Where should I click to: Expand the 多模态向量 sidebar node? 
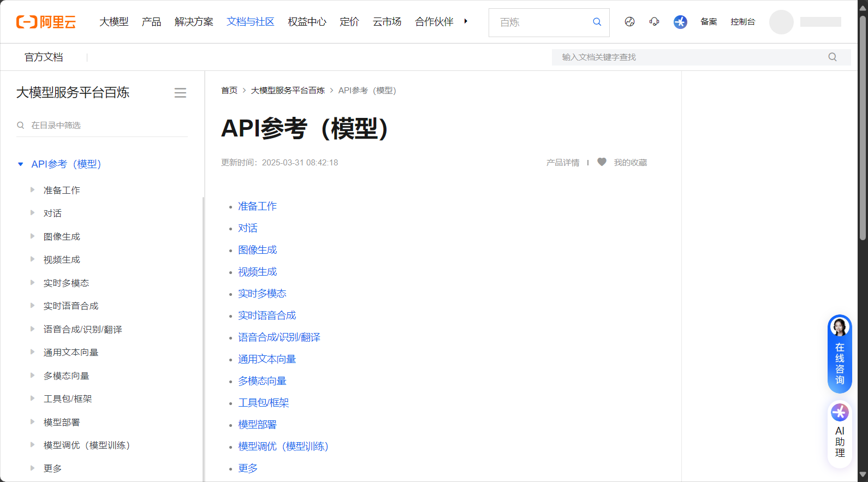[32, 376]
